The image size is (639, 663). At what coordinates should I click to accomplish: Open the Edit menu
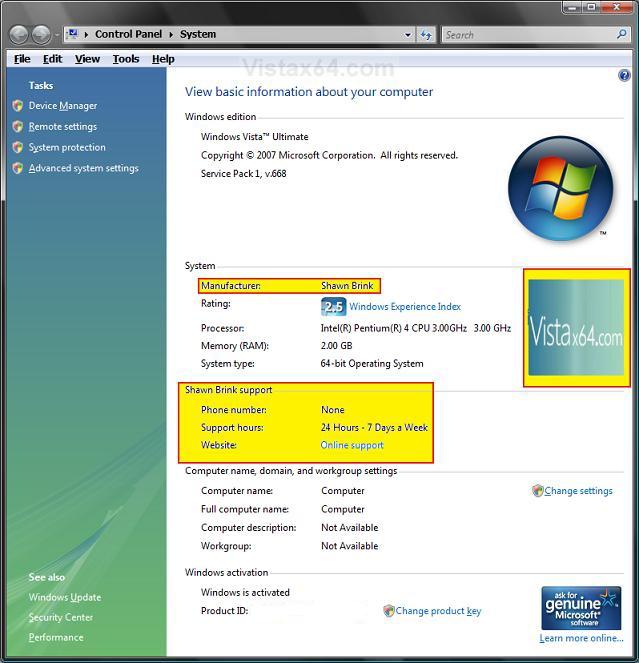52,59
